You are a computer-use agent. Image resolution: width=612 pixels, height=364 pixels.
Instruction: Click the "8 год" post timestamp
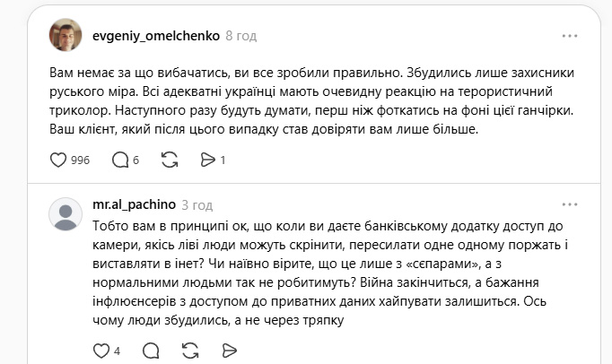coord(241,36)
